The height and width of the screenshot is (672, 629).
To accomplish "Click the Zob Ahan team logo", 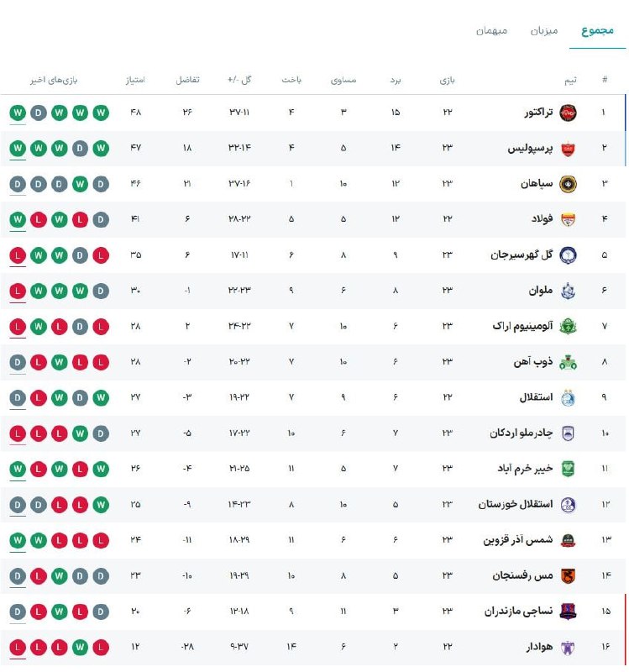I will [x=568, y=362].
